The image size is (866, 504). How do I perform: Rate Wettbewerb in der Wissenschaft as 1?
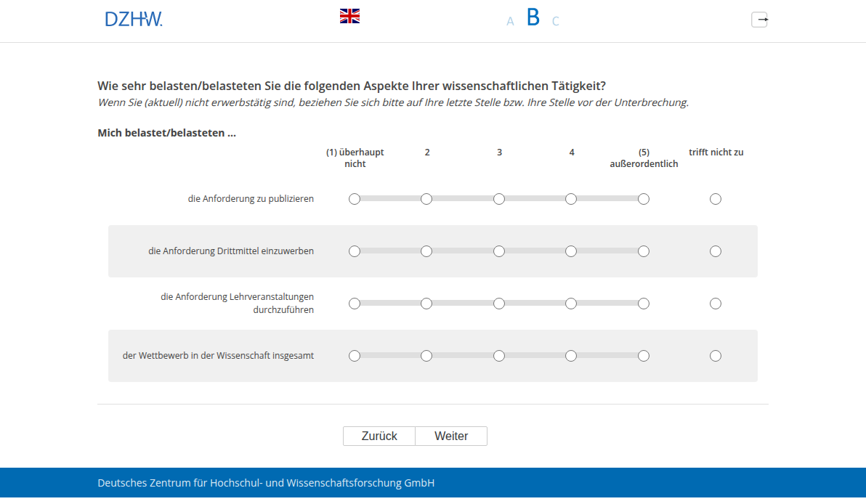[355, 356]
